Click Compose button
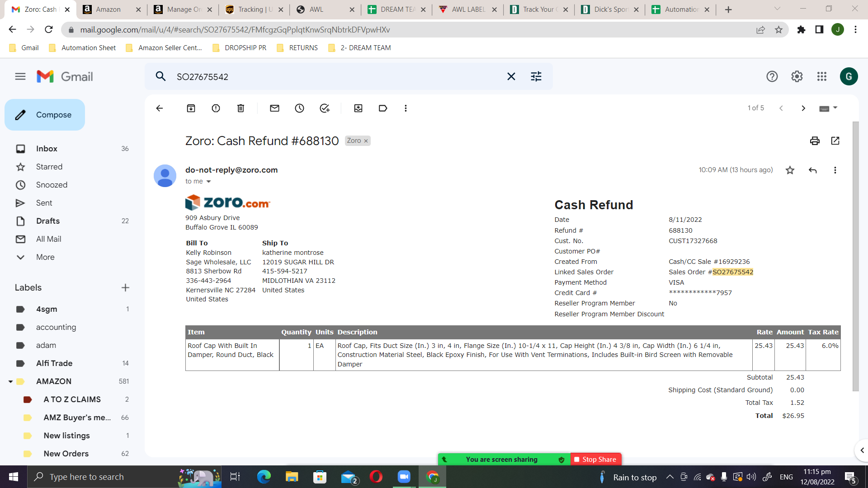The width and height of the screenshot is (868, 488). click(45, 115)
